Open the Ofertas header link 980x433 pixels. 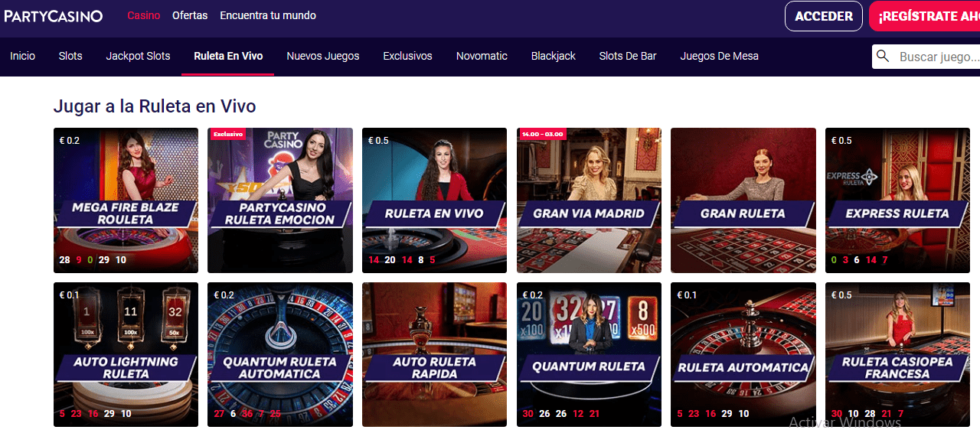tap(190, 15)
